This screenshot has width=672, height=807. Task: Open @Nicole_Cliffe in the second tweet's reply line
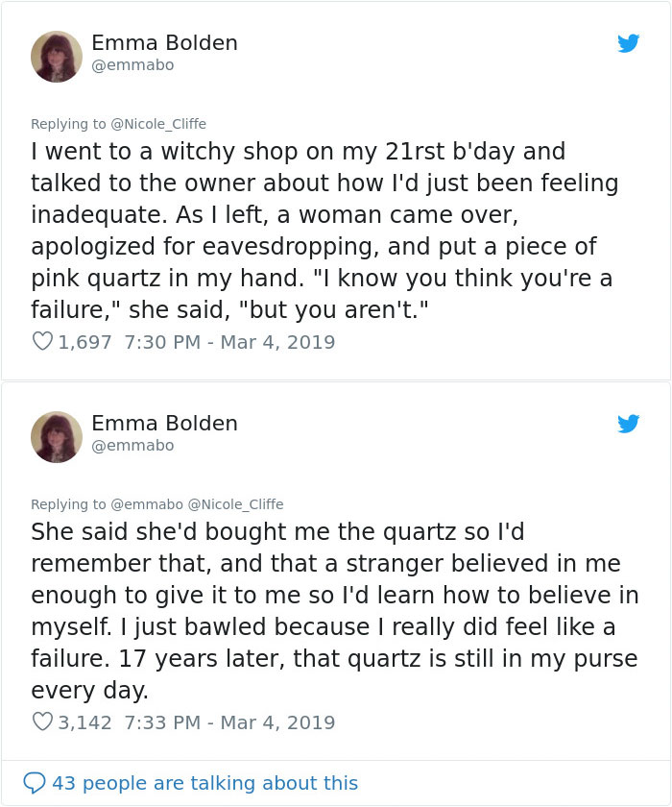(236, 504)
